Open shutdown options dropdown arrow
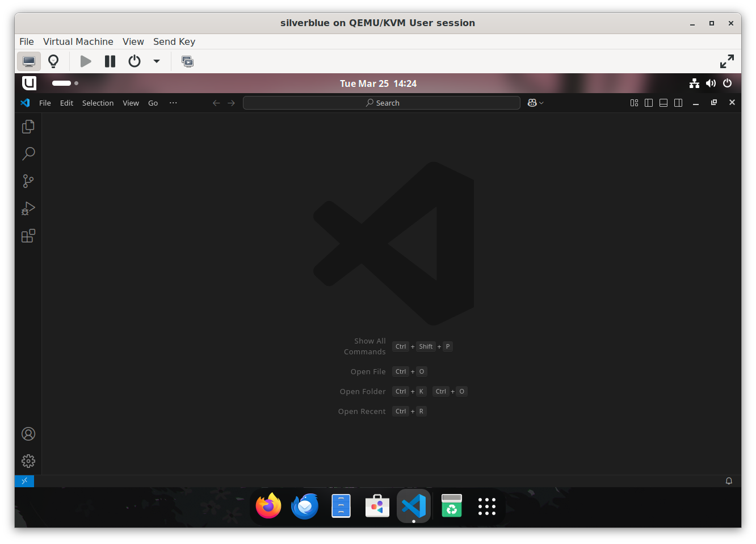756x544 pixels. [157, 61]
